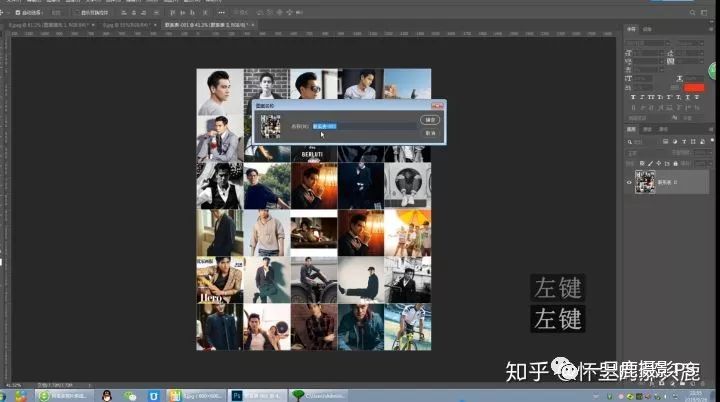Toggle Small Caps text style
The width and height of the screenshot is (720, 402).
(x=659, y=97)
